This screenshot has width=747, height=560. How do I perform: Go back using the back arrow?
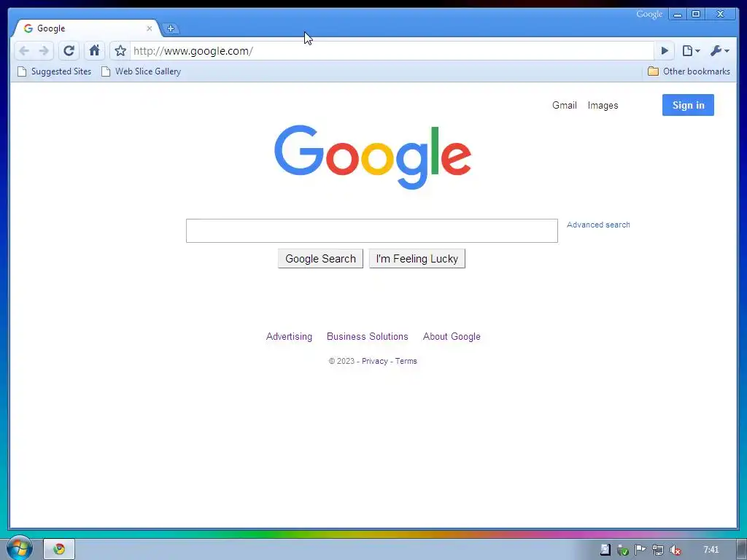24,51
